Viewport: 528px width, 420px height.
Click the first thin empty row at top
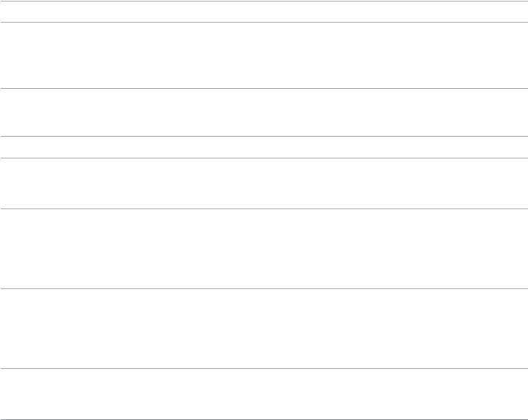coord(264,12)
